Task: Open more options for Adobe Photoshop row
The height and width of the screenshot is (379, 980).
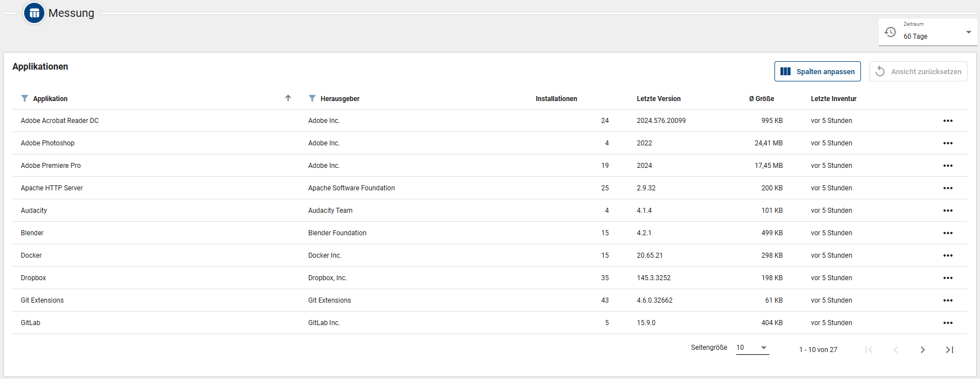Action: (947, 143)
